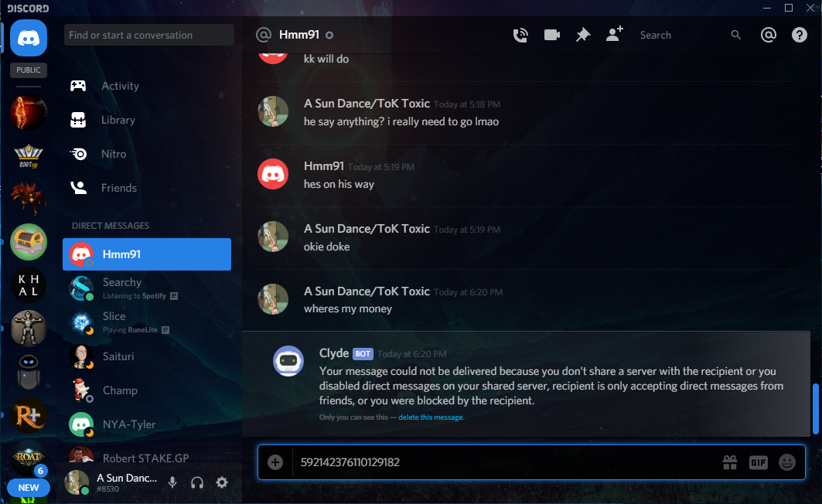Open the Slice direct message
The width and height of the screenshot is (822, 504).
pyautogui.click(x=147, y=322)
